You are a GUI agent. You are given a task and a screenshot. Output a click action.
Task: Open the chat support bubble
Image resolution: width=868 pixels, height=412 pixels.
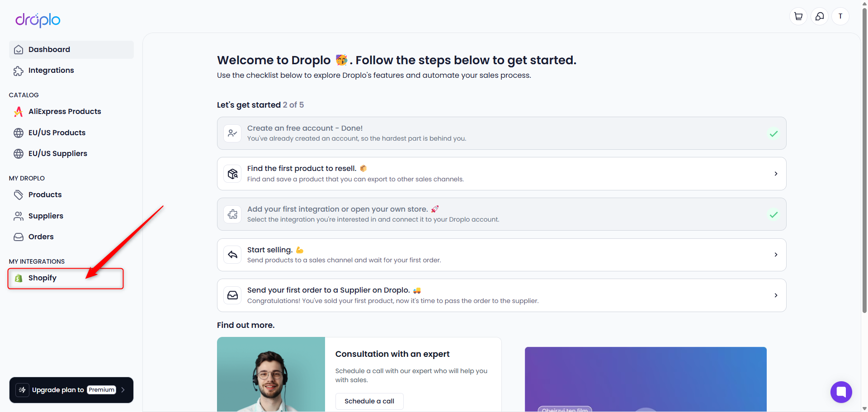841,392
